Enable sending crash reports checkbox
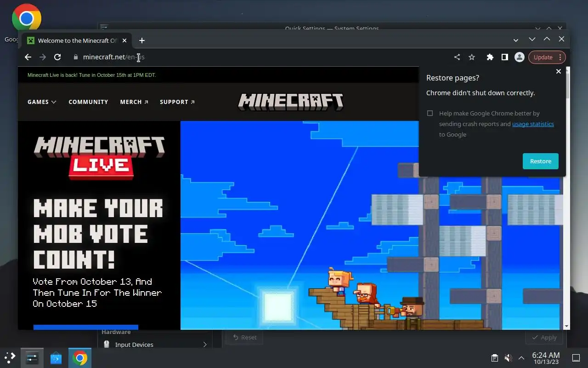Image resolution: width=588 pixels, height=368 pixels. pyautogui.click(x=430, y=113)
